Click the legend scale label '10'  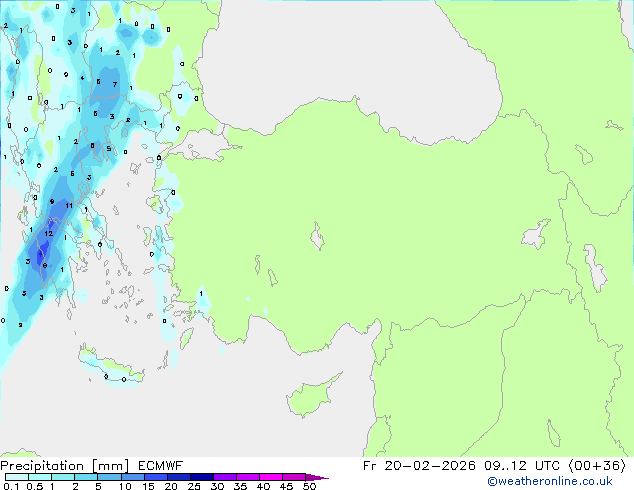[x=125, y=486]
